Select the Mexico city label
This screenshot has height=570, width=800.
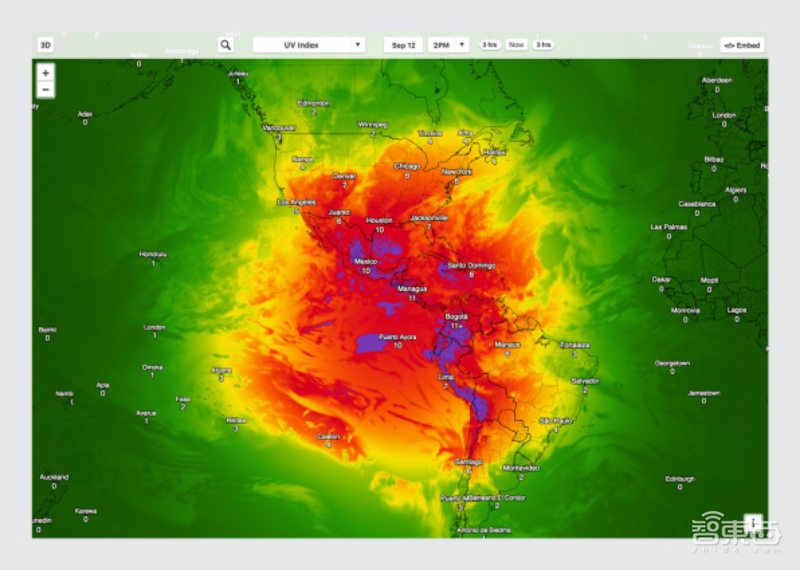[x=366, y=262]
